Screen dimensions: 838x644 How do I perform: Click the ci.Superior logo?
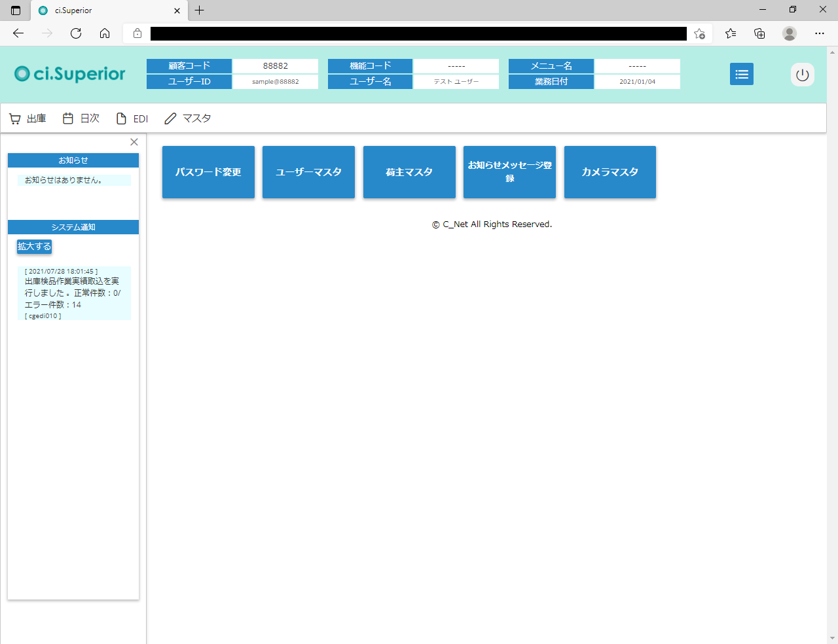pos(70,74)
